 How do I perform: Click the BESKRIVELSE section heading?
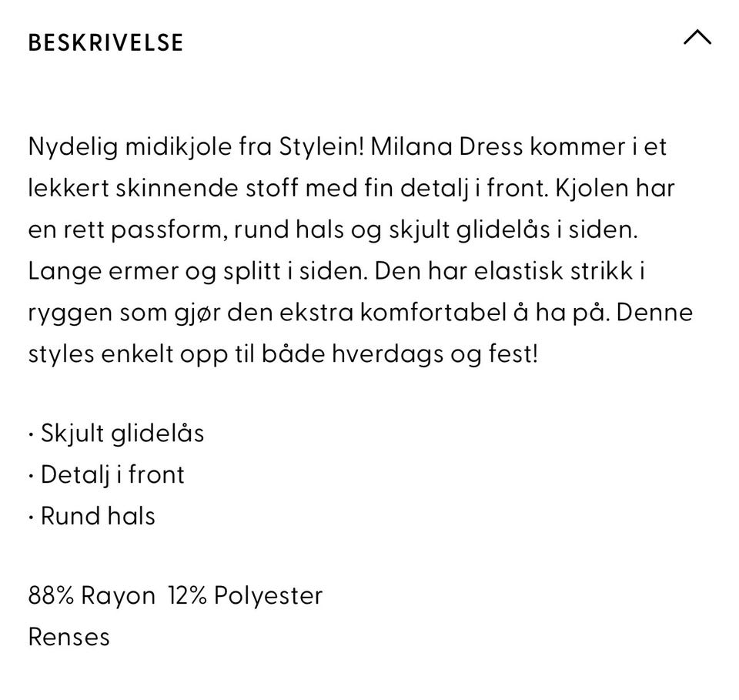click(x=105, y=42)
